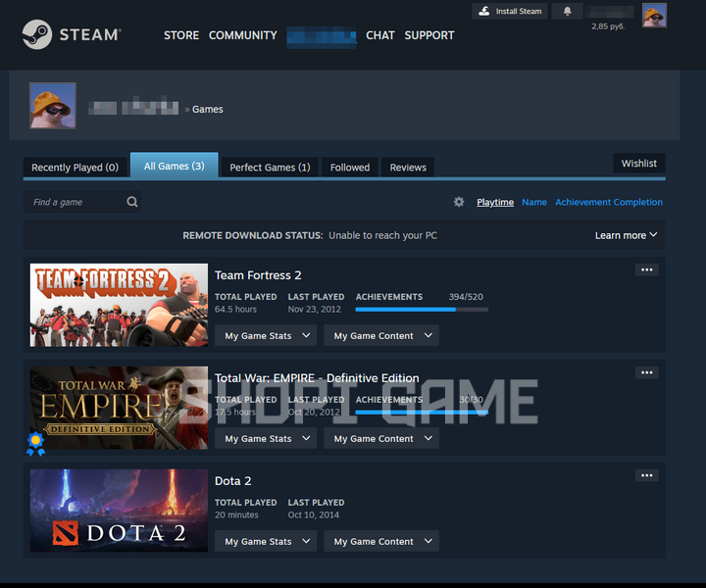The image size is (706, 588).
Task: Switch to Recently Played (0) tab
Action: (x=75, y=168)
